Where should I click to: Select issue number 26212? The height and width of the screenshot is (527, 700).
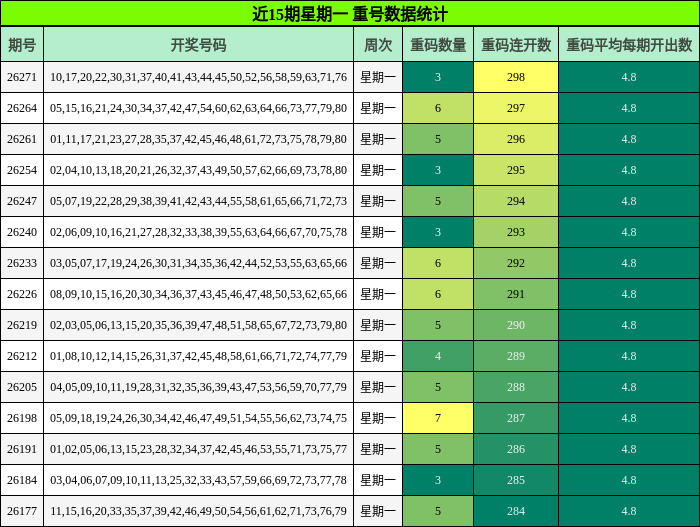22,356
